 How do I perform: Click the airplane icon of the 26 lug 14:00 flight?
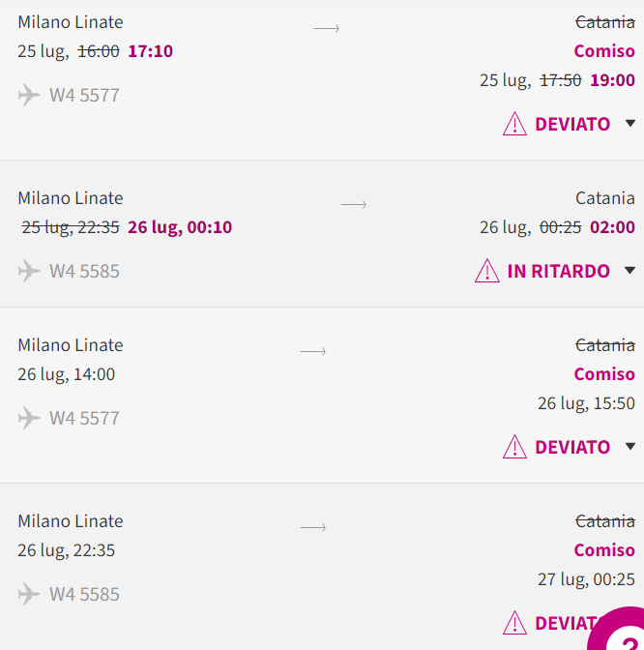[x=29, y=418]
